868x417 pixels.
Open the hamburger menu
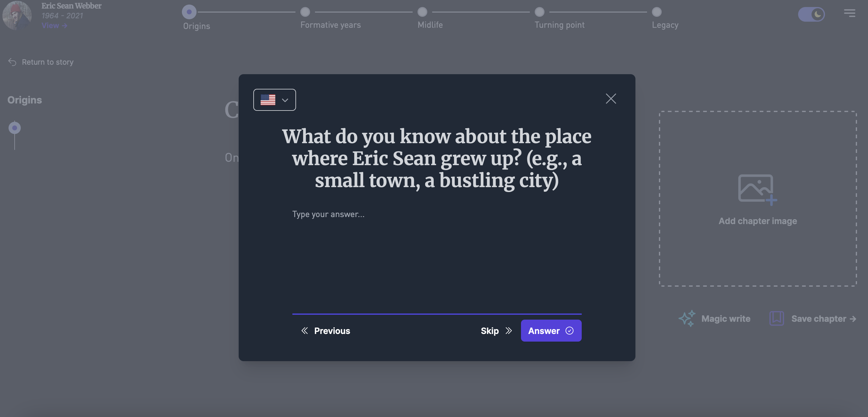click(850, 13)
